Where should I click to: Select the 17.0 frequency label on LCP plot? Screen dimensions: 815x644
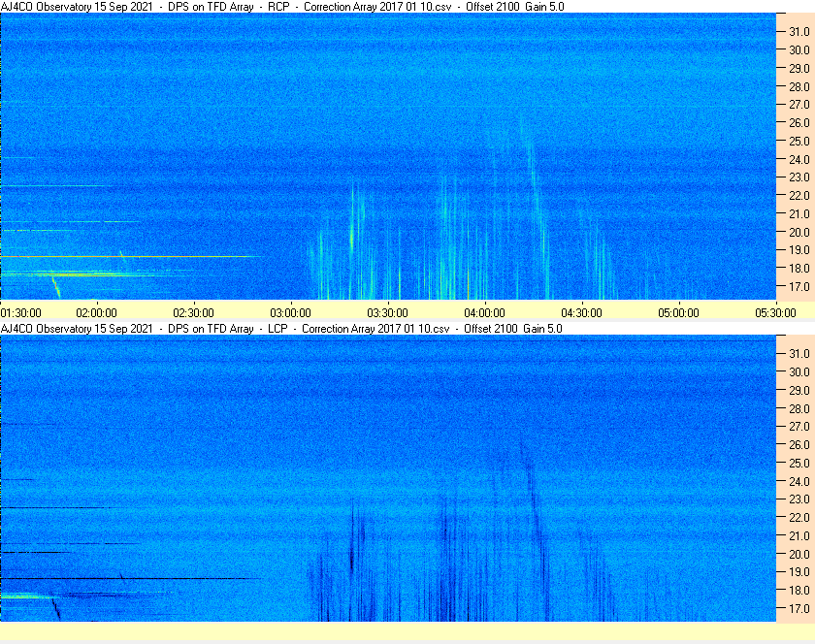click(x=799, y=609)
